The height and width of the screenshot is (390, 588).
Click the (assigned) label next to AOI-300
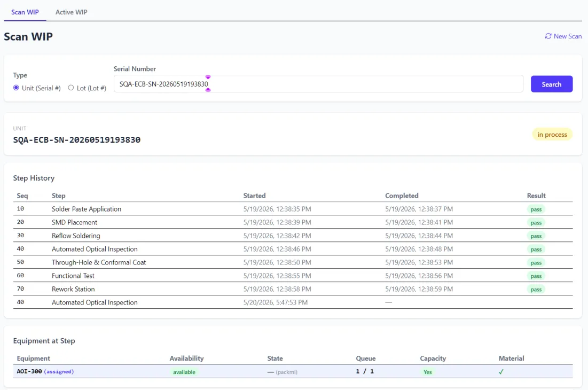click(59, 372)
